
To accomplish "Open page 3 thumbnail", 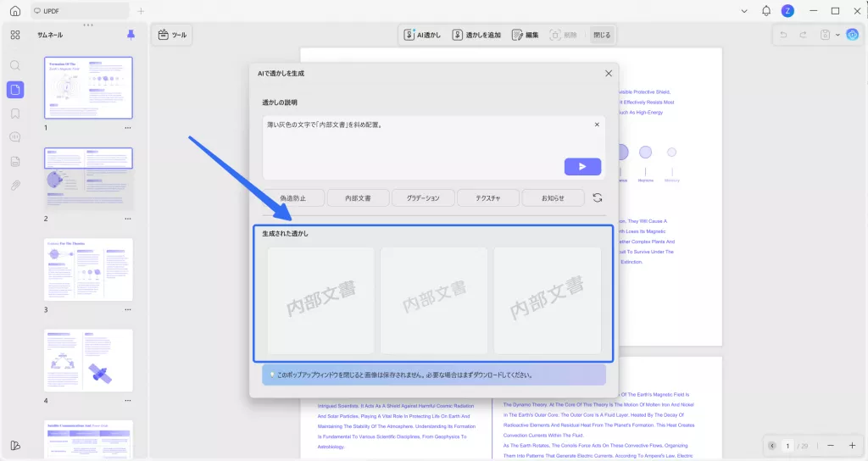I will pos(88,269).
